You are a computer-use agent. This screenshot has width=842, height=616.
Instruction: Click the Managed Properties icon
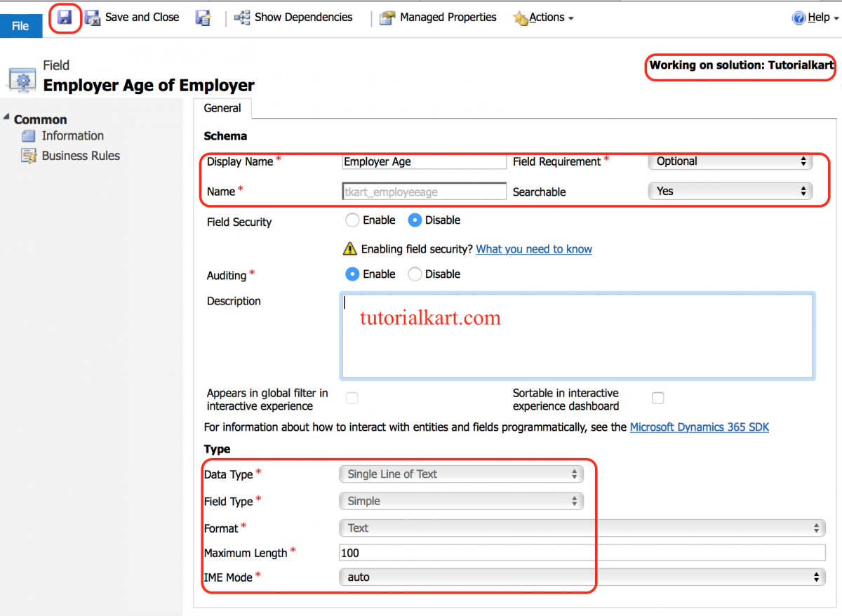click(387, 18)
